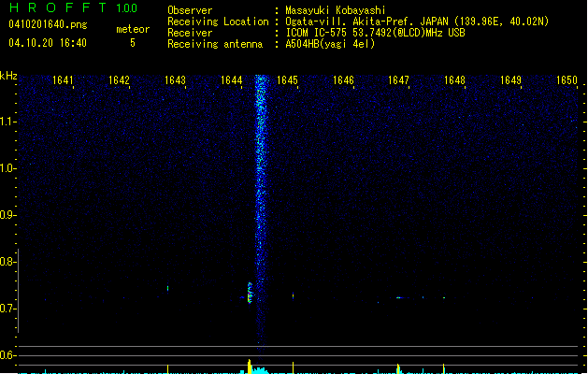
Task: Click the 0.7 kHz frequency label
Action: click(7, 309)
